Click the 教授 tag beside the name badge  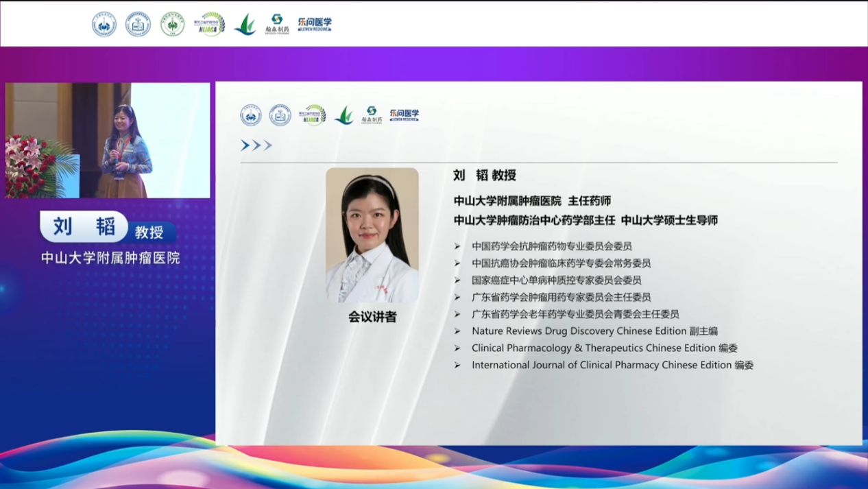coord(149,232)
